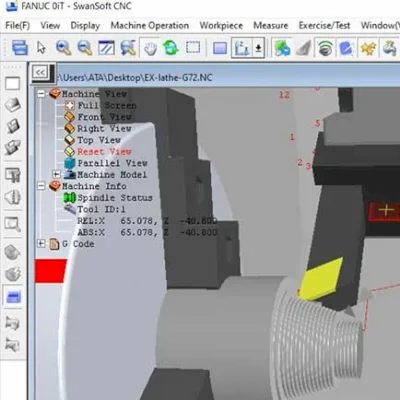
Task: Click the fourth icon in the left sidebar
Action: (13, 147)
